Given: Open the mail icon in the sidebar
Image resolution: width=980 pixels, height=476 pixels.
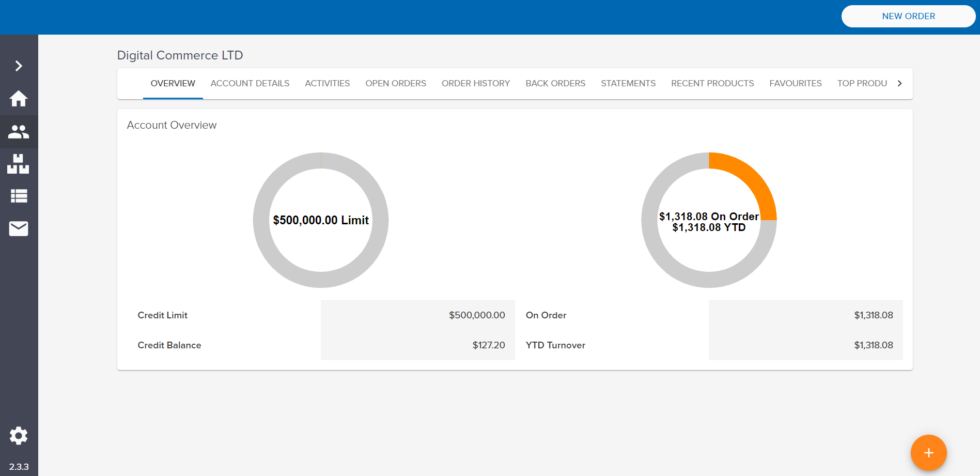Looking at the screenshot, I should (19, 228).
